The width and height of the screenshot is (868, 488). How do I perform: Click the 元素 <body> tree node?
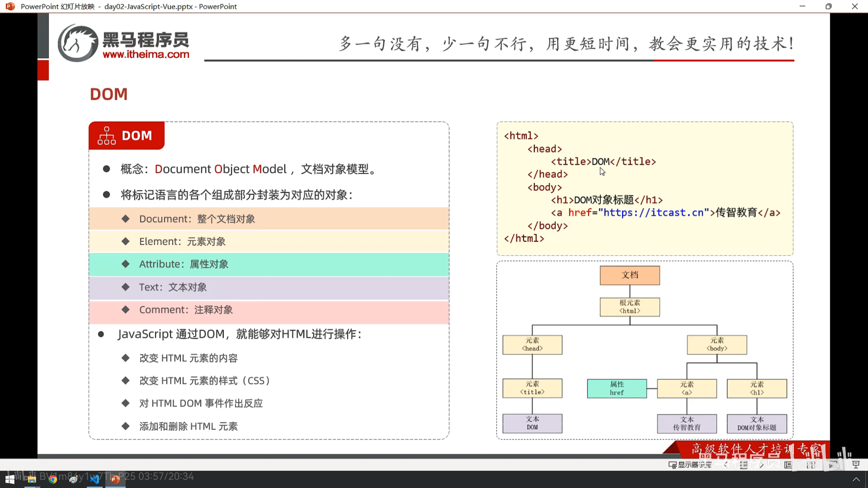[x=717, y=345]
